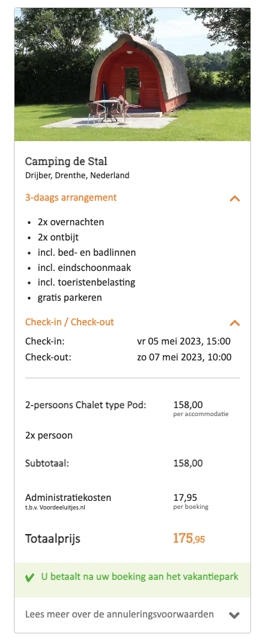Collapse the Check-in / Check-out chevron icon
Screen dimensions: 261x644
coord(235,323)
